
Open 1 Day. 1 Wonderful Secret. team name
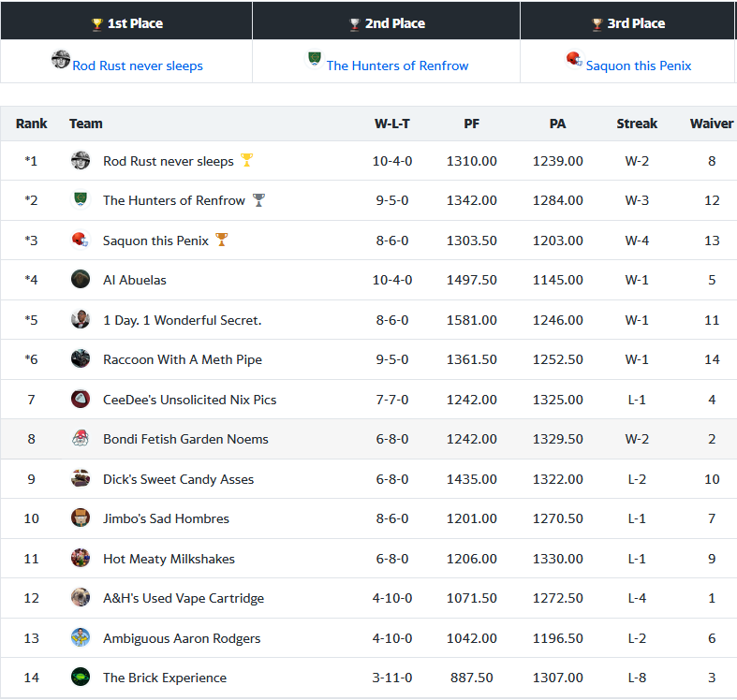point(182,320)
